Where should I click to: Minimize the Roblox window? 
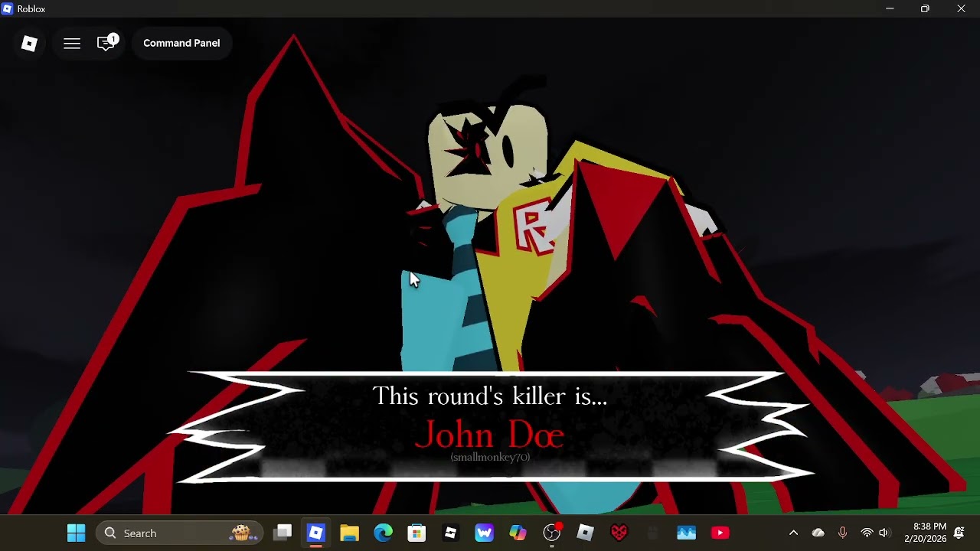[890, 9]
